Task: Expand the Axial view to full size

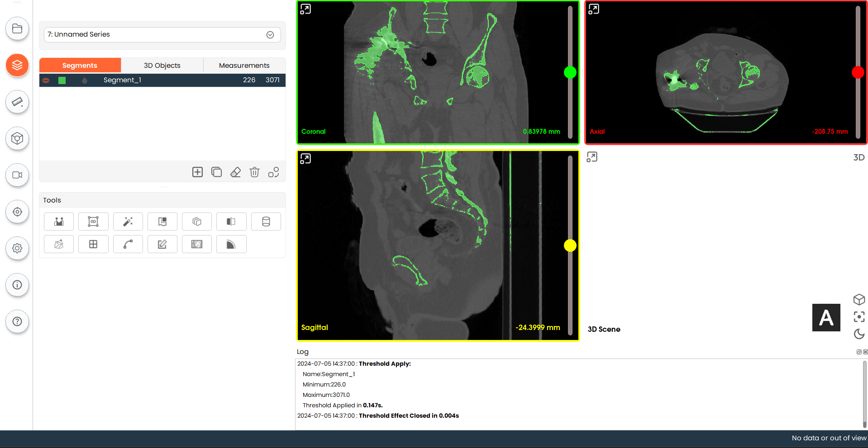Action: (x=593, y=9)
